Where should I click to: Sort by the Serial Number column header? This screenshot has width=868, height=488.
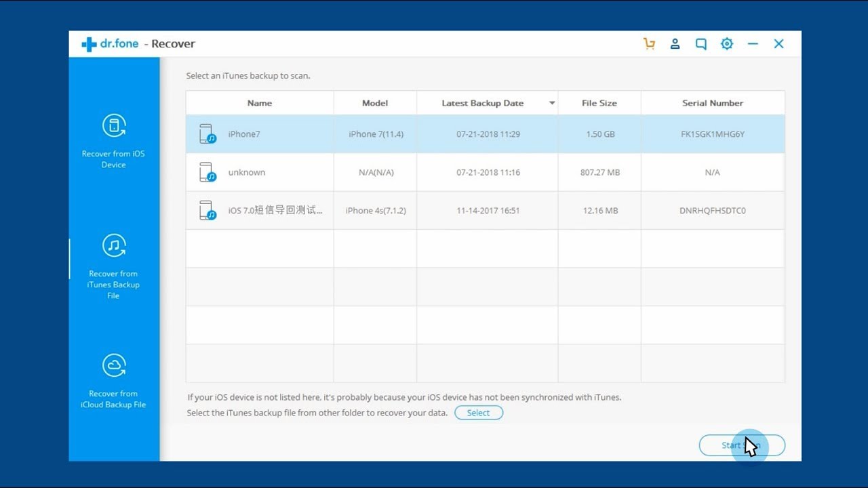click(713, 103)
